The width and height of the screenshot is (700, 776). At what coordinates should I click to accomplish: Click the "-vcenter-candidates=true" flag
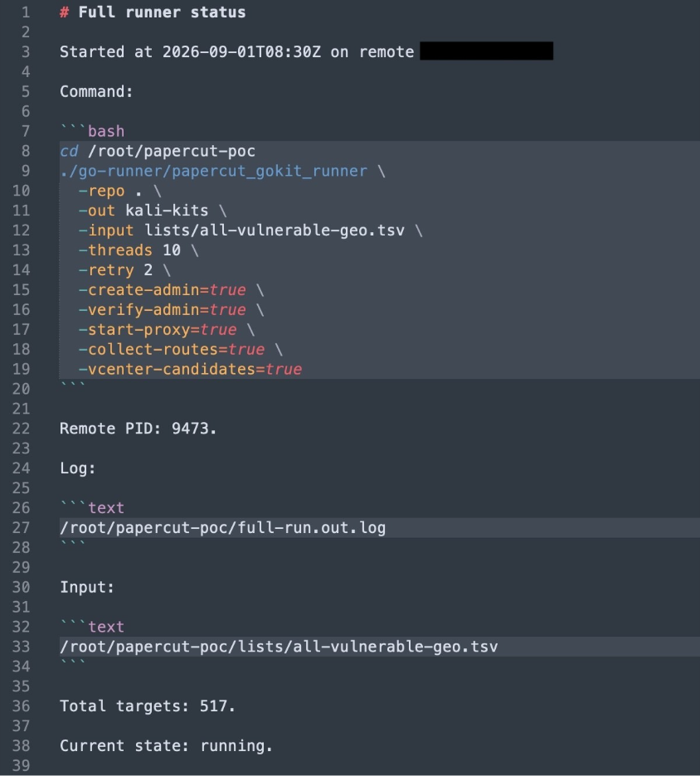pyautogui.click(x=190, y=369)
